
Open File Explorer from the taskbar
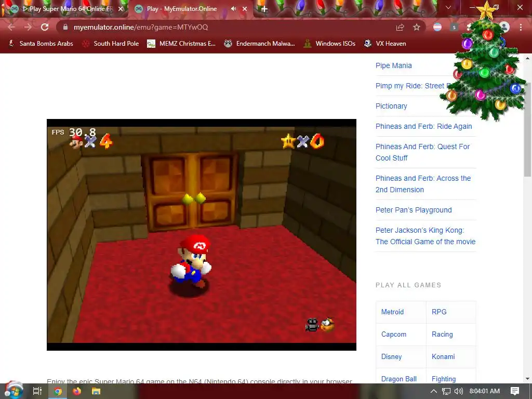pos(96,391)
